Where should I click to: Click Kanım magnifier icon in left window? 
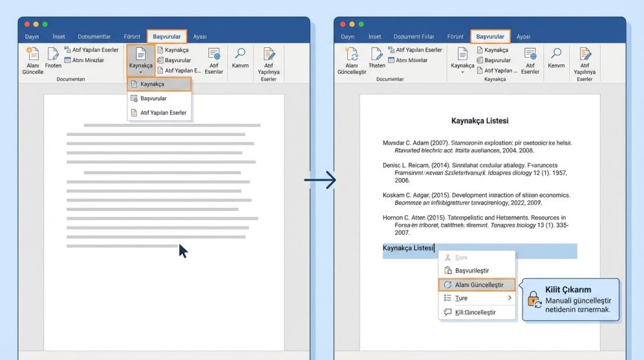pyautogui.click(x=240, y=53)
